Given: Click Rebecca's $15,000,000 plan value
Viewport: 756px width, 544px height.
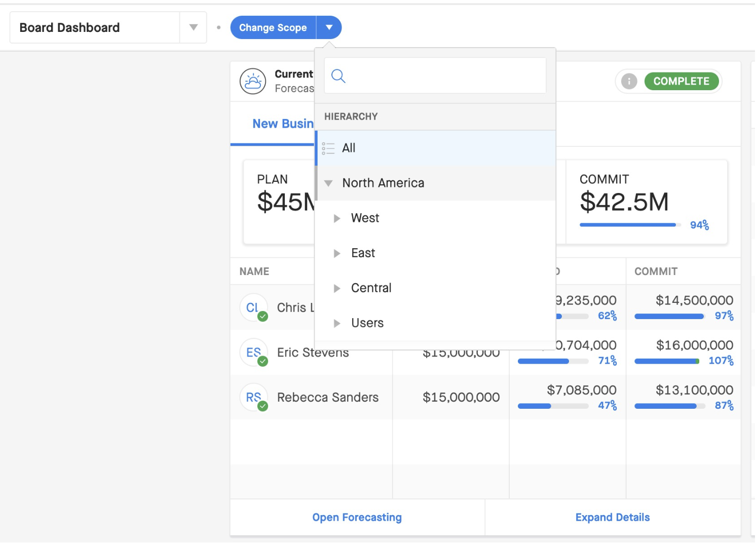Looking at the screenshot, I should click(461, 397).
